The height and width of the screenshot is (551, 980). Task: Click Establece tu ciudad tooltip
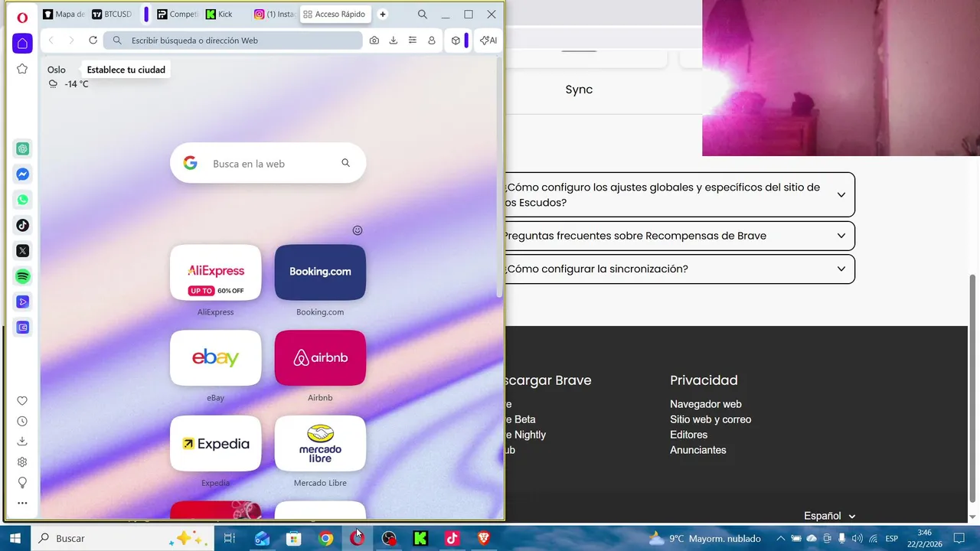click(126, 70)
